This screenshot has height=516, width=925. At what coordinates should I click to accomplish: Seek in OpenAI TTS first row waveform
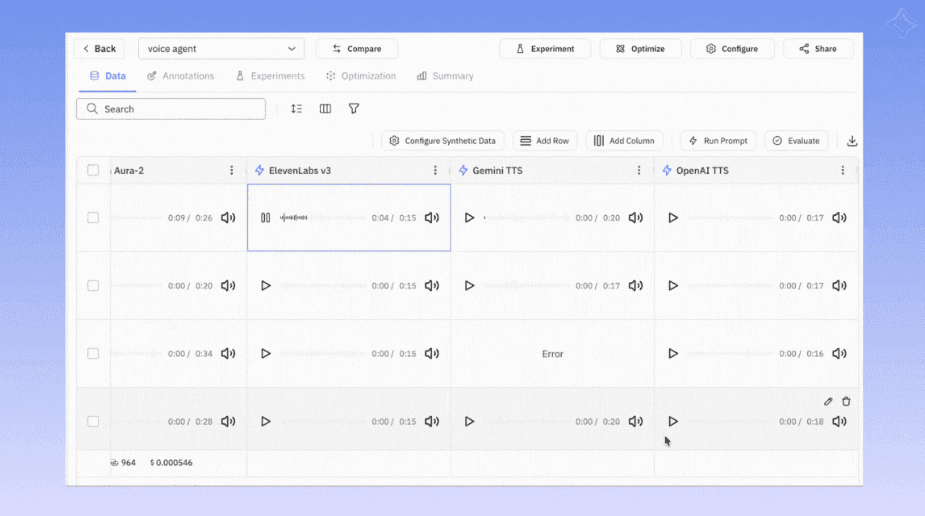730,218
